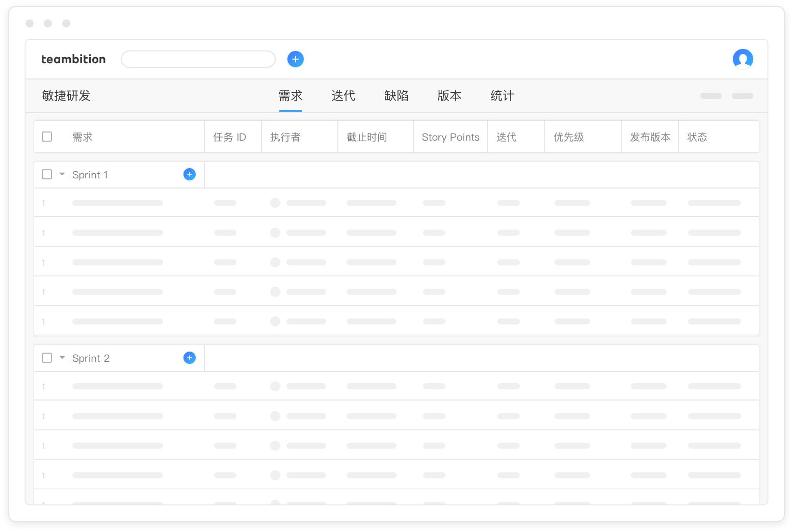Switch to the 需求 tab

click(290, 96)
